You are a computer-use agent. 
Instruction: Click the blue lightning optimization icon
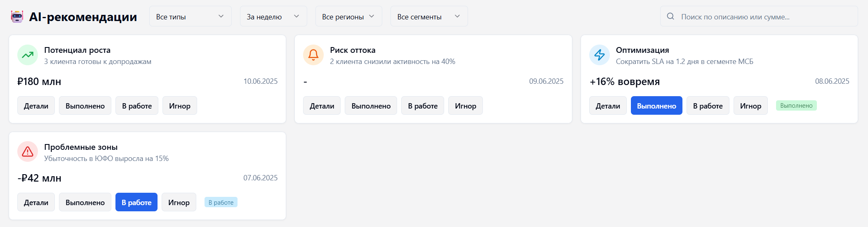599,55
